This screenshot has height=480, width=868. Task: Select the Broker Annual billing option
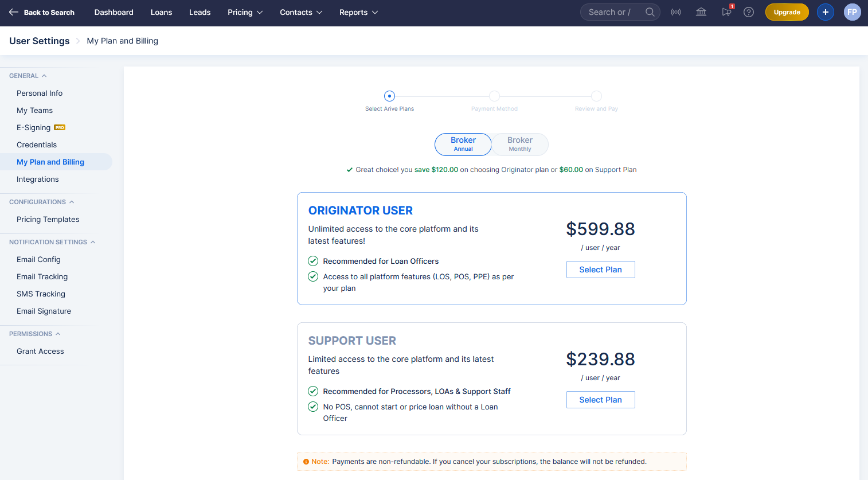click(x=463, y=144)
